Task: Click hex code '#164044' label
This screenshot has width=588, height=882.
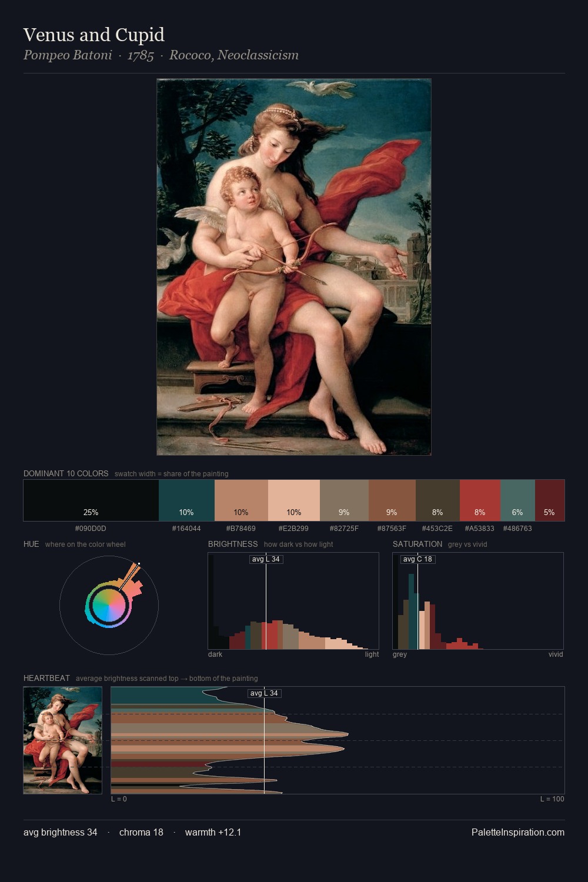Action: coord(186,529)
